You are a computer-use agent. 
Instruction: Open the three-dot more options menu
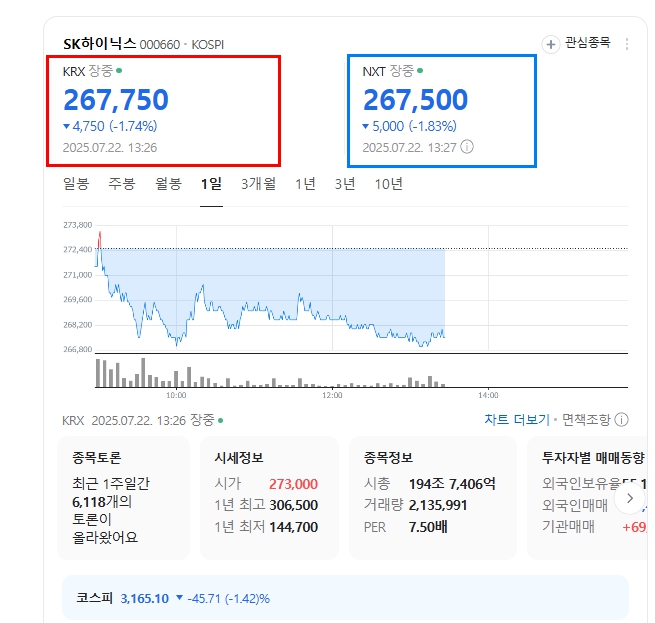pyautogui.click(x=627, y=44)
